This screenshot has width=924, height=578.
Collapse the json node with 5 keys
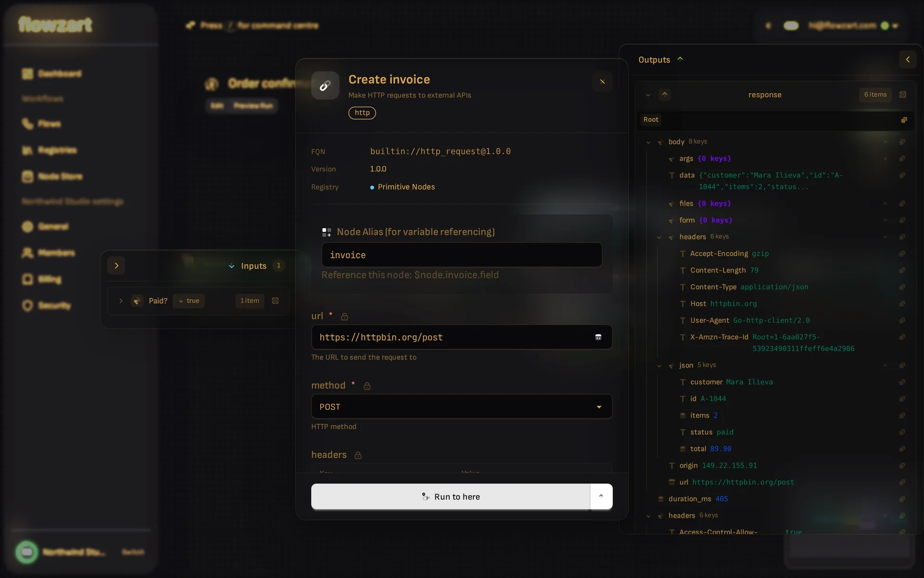click(659, 366)
